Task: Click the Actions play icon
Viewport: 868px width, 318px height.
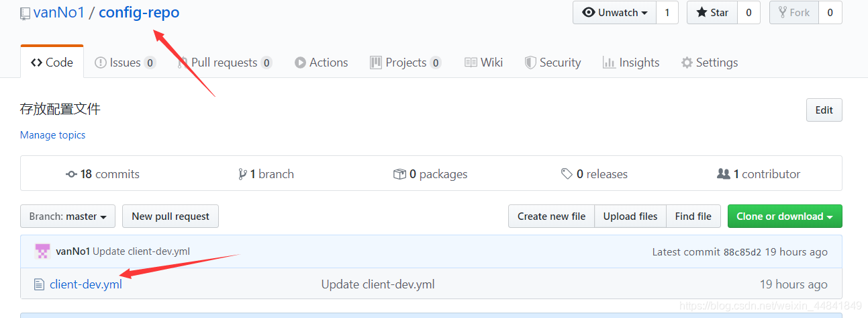Action: click(x=300, y=63)
